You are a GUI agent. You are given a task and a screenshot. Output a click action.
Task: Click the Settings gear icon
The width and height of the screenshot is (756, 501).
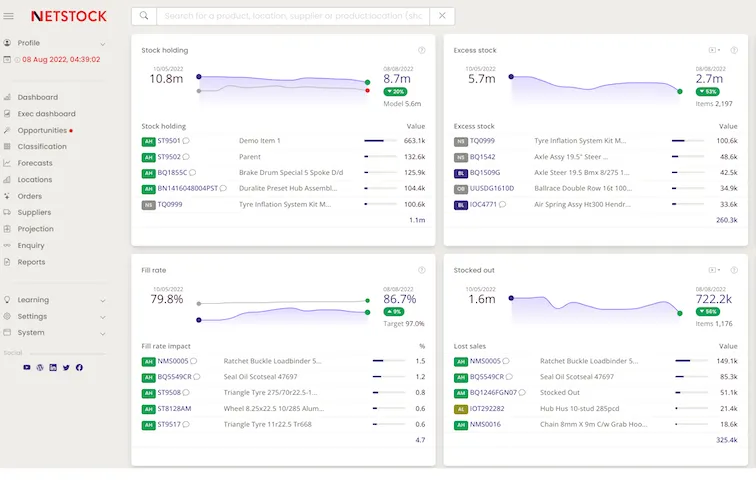click(x=7, y=316)
